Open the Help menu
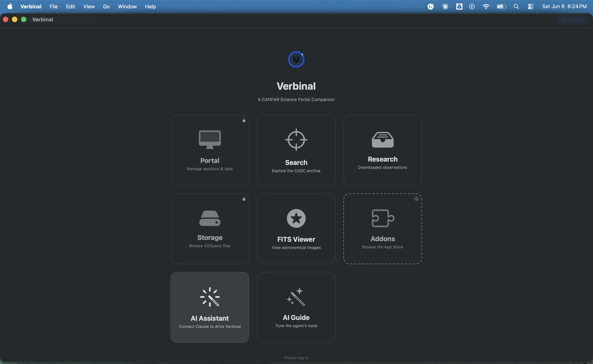Screen dimensions: 593x364 coord(150,6)
